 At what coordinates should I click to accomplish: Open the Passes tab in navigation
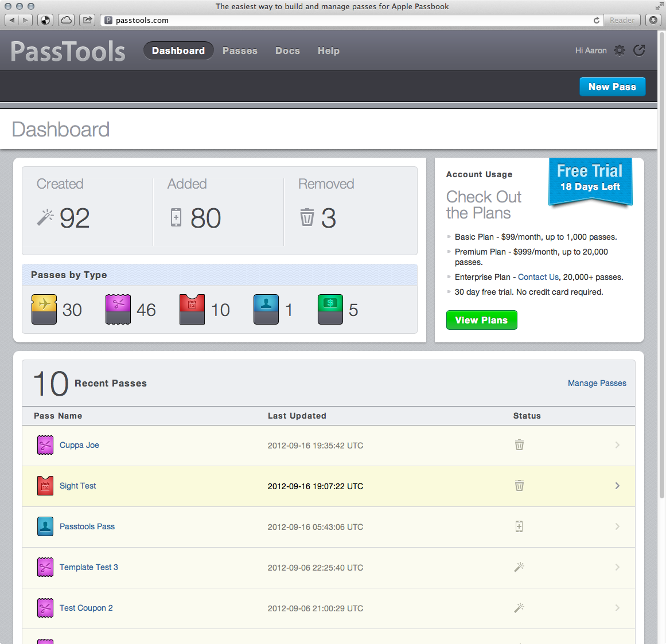pyautogui.click(x=240, y=50)
